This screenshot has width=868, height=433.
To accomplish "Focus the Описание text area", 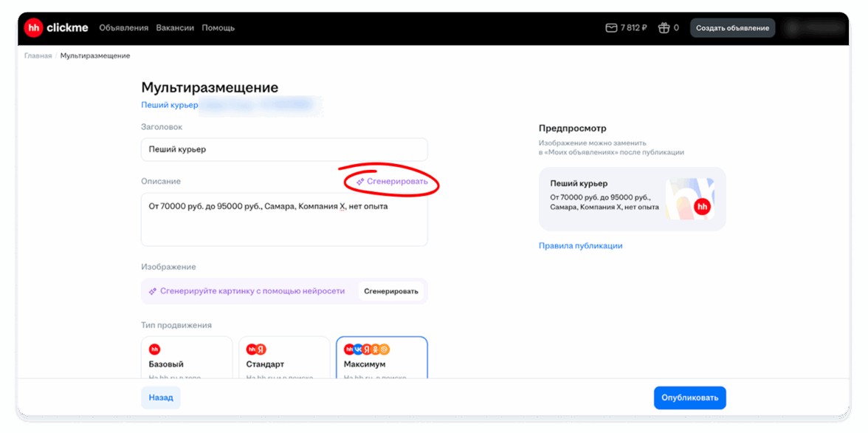I will point(285,219).
